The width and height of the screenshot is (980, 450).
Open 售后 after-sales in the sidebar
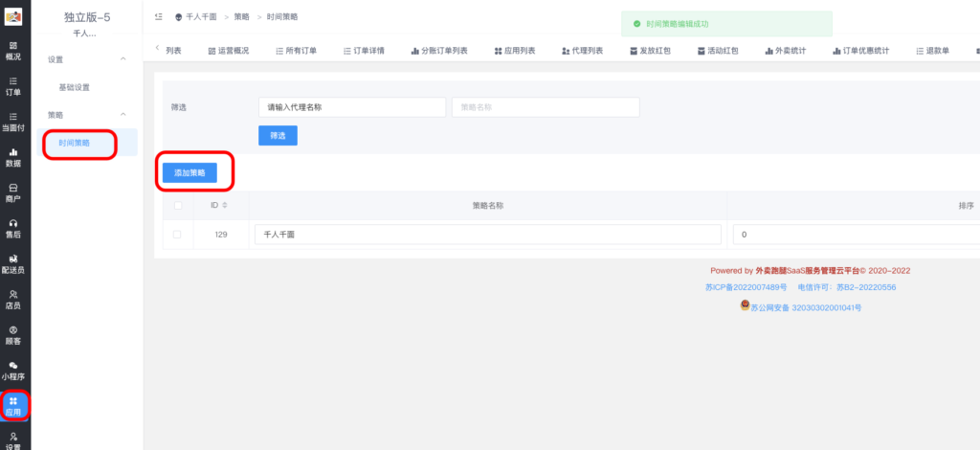13,229
